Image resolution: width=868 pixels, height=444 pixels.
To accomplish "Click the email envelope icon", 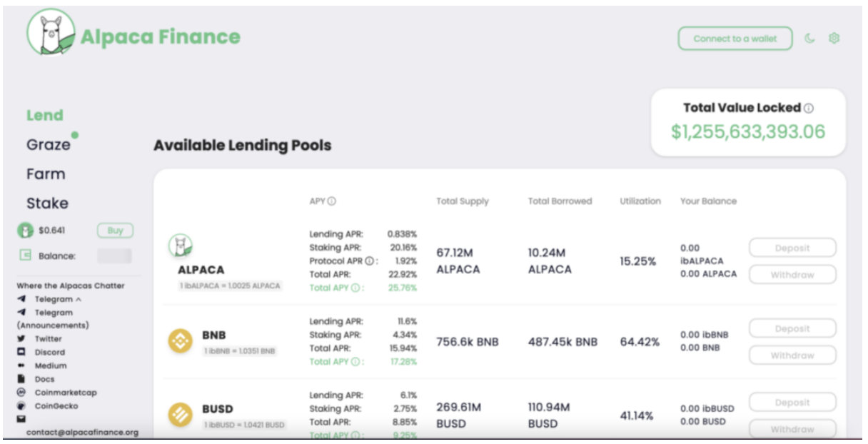I will tap(21, 419).
